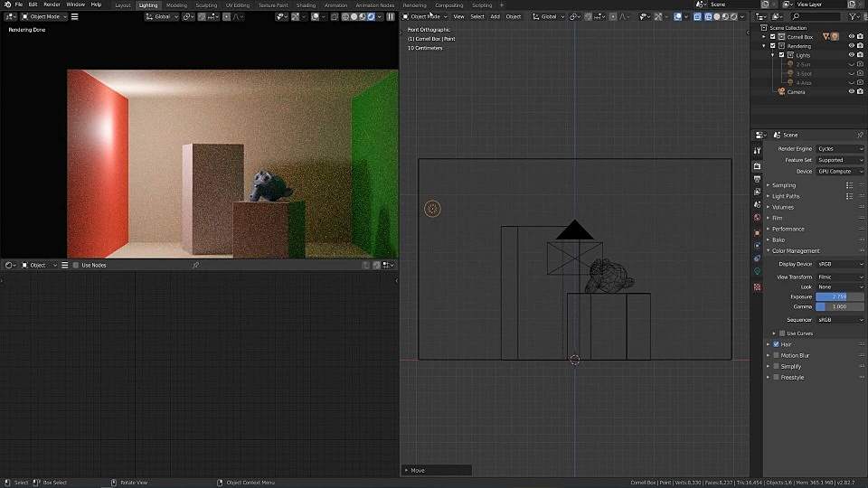
Task: Pin the Scene properties panel
Action: coord(858,135)
